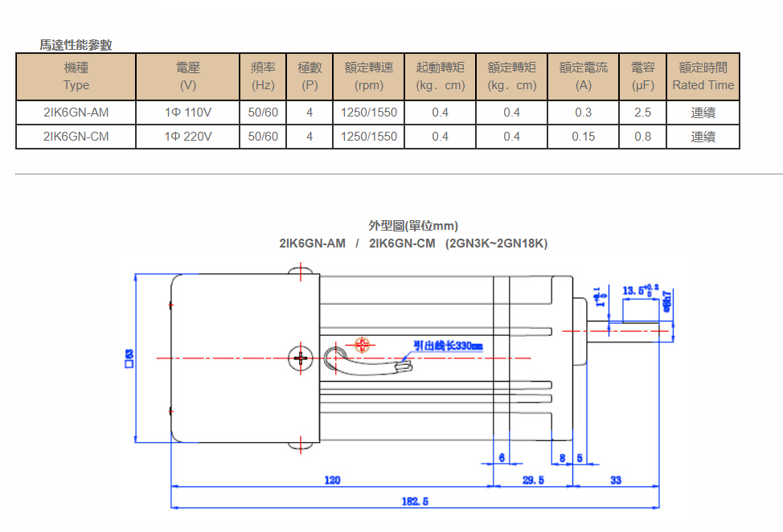Select the 2IK6GN-CM model cell in table
This screenshot has width=783, height=532.
[x=76, y=137]
